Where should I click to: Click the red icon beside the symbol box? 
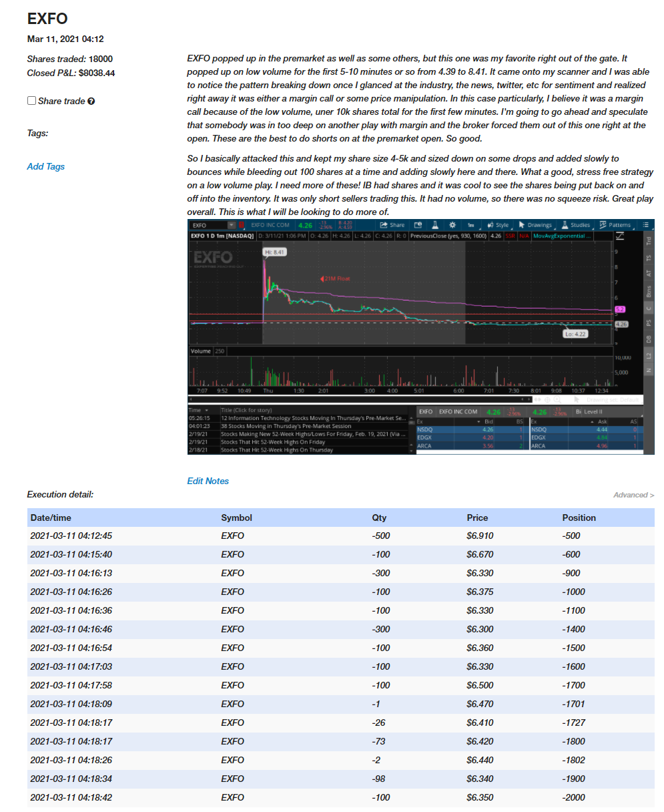click(241, 225)
